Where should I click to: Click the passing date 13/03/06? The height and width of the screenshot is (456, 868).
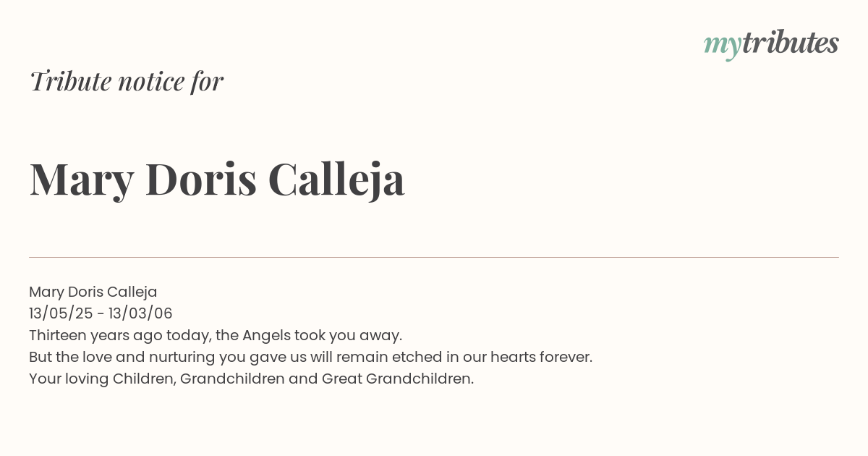click(x=140, y=313)
